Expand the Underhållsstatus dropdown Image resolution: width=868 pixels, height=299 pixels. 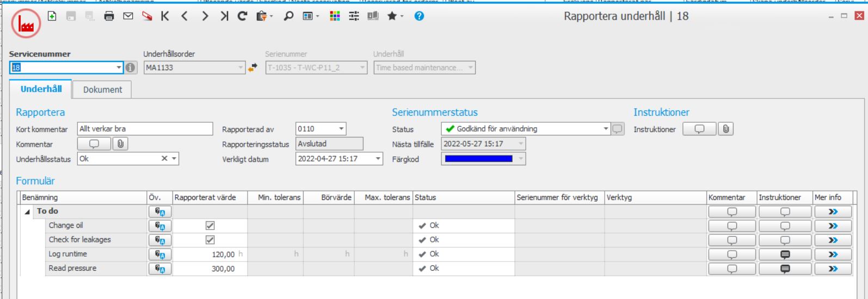(174, 159)
